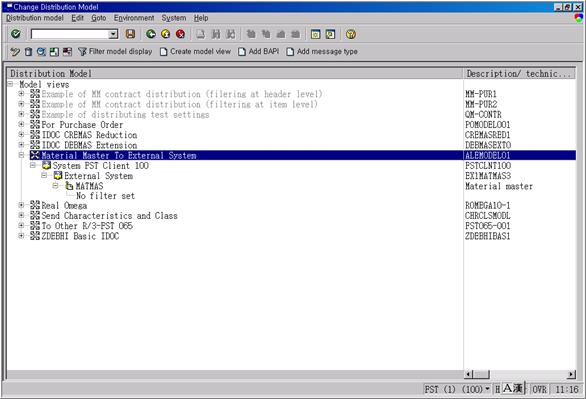
Task: Click Create model view button
Action: [x=195, y=52]
